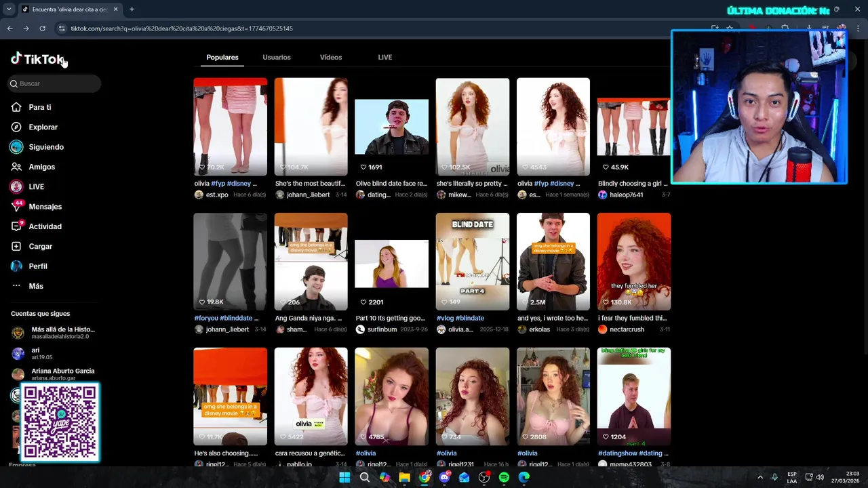Click the TikTok logo
Screen dimensions: 868x488
click(38, 59)
